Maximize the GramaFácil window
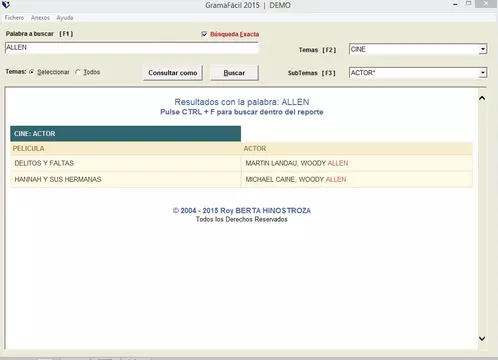Screen dimensions: 498x360 [x=468, y=4]
